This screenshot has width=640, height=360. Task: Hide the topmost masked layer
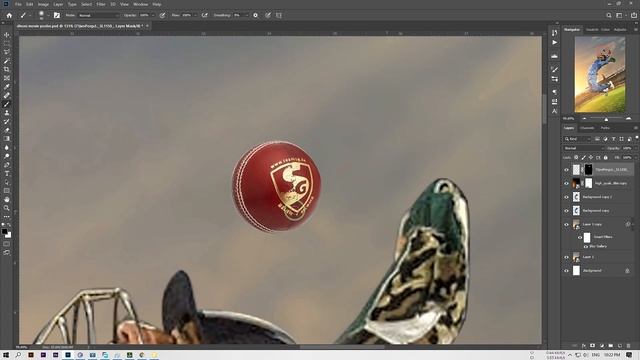point(566,170)
